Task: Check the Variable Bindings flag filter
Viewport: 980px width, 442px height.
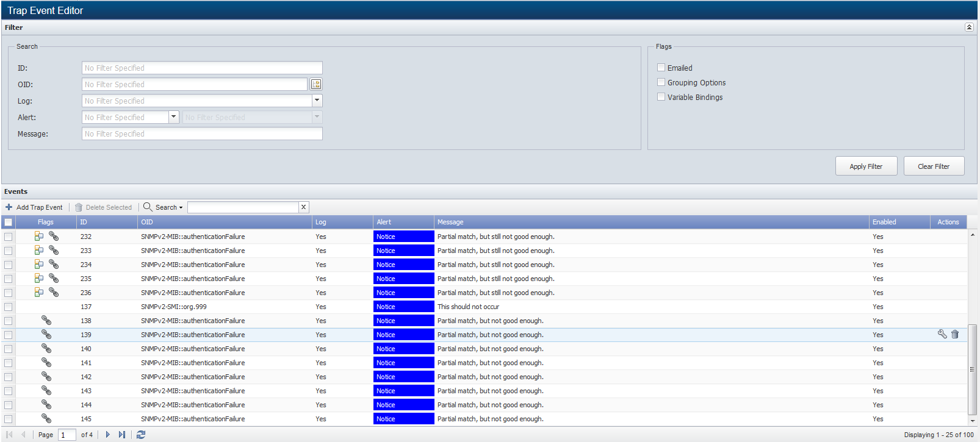Action: [661, 97]
